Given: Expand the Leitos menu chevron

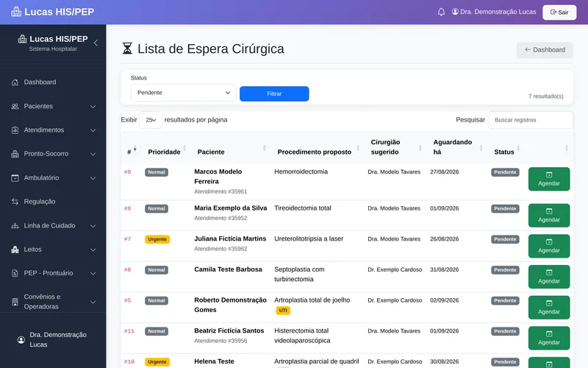Looking at the screenshot, I should pos(93,250).
